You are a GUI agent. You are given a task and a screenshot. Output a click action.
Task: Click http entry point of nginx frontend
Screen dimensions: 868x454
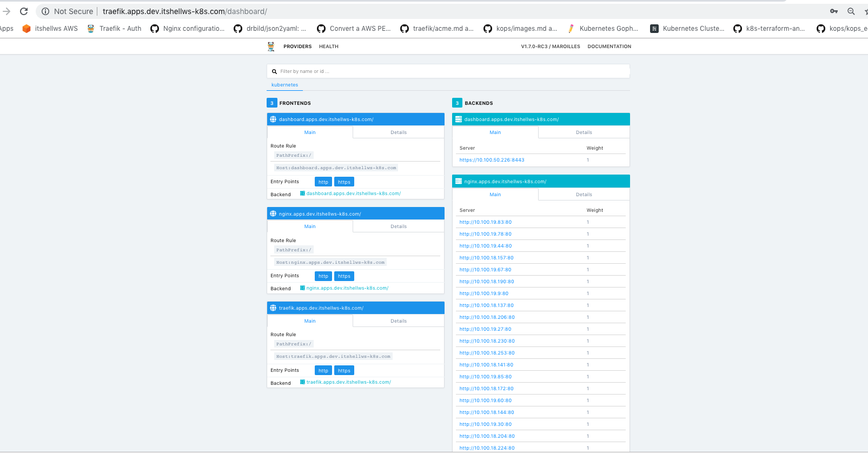pos(323,276)
